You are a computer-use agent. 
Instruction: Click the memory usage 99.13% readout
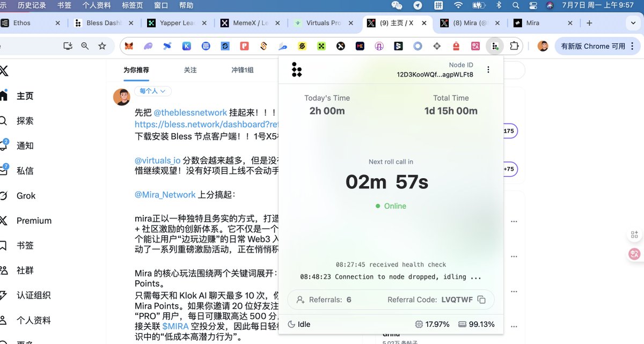coord(476,324)
